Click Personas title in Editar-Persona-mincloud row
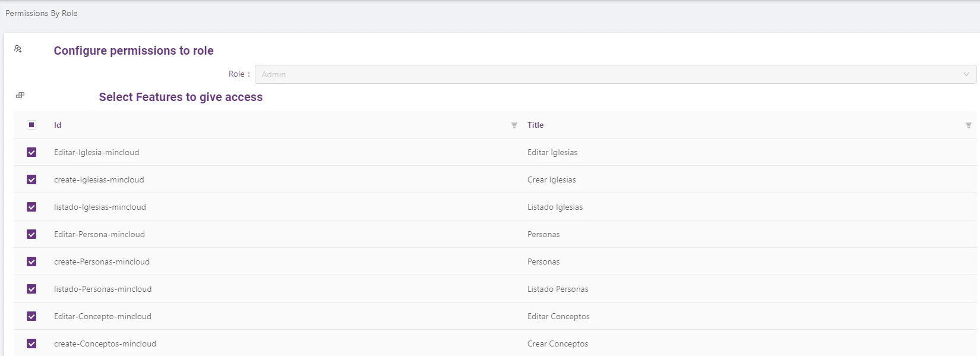This screenshot has width=980, height=356. (543, 234)
